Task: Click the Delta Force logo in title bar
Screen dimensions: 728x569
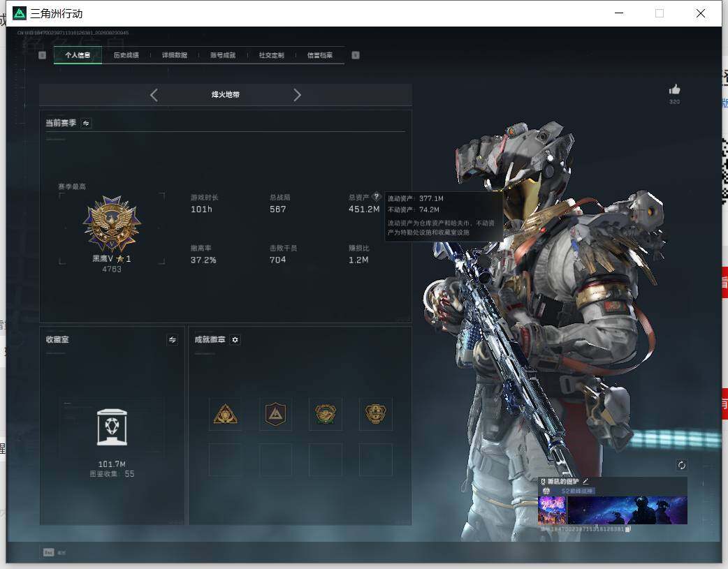Action: coord(20,13)
